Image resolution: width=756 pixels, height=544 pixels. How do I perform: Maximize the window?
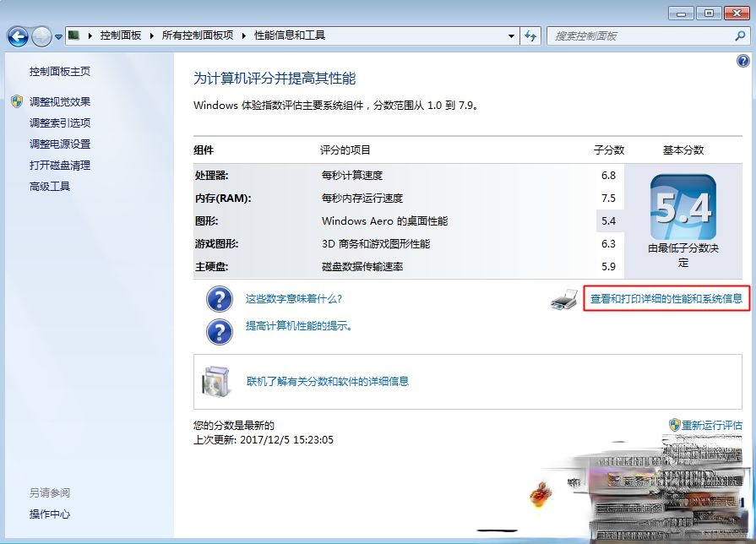tap(709, 14)
